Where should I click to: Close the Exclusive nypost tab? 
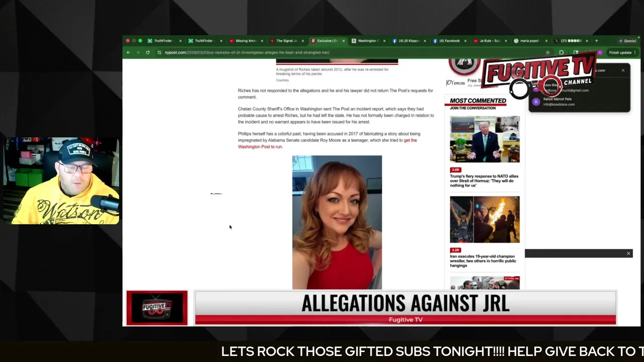tap(343, 41)
